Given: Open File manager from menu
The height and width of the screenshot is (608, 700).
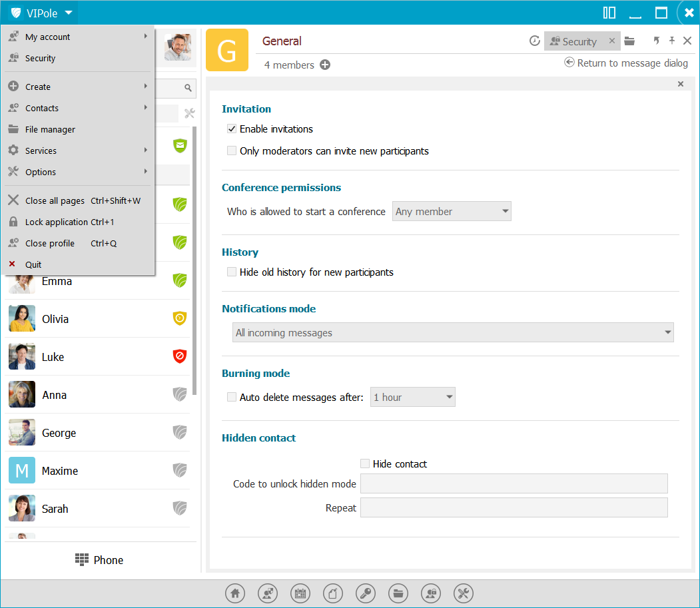Looking at the screenshot, I should tap(78, 129).
